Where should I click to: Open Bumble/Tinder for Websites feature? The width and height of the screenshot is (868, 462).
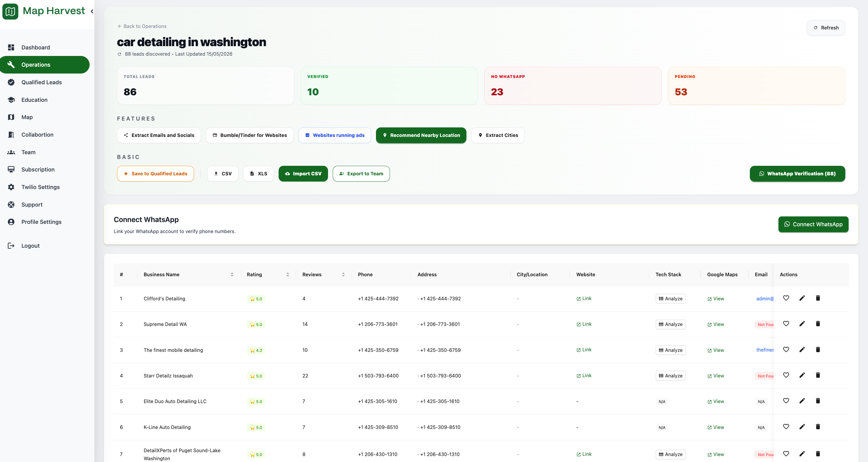coord(249,135)
